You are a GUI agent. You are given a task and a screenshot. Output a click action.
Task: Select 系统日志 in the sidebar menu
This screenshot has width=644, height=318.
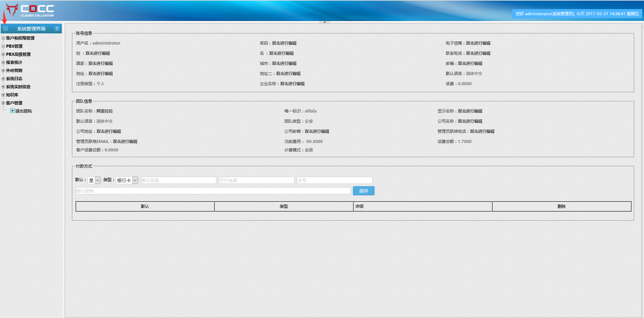pos(14,79)
